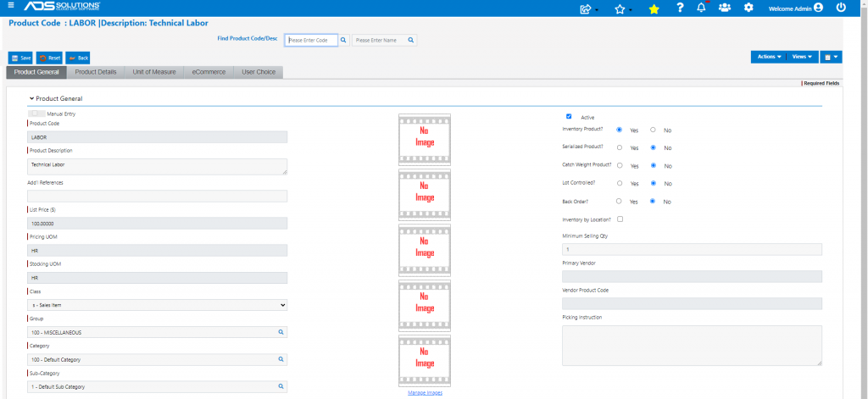Set Serialized Product to No
The image size is (868, 399).
(654, 147)
